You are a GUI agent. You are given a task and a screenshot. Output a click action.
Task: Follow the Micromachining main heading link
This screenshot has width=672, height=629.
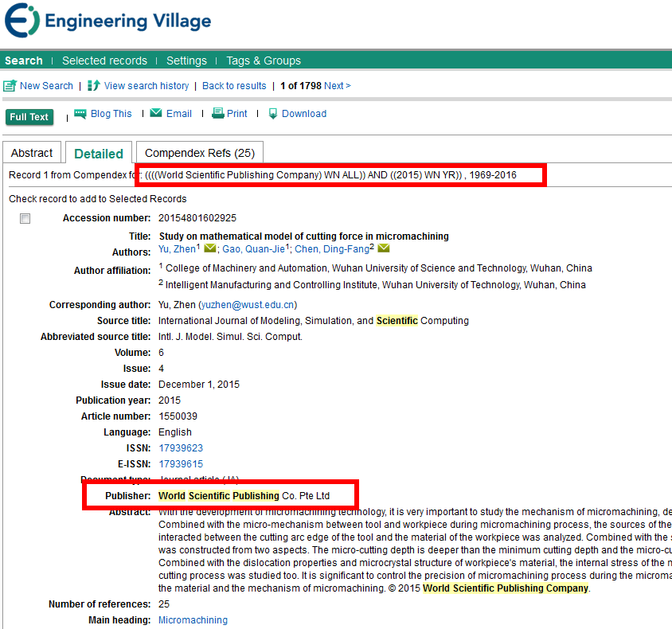click(193, 620)
